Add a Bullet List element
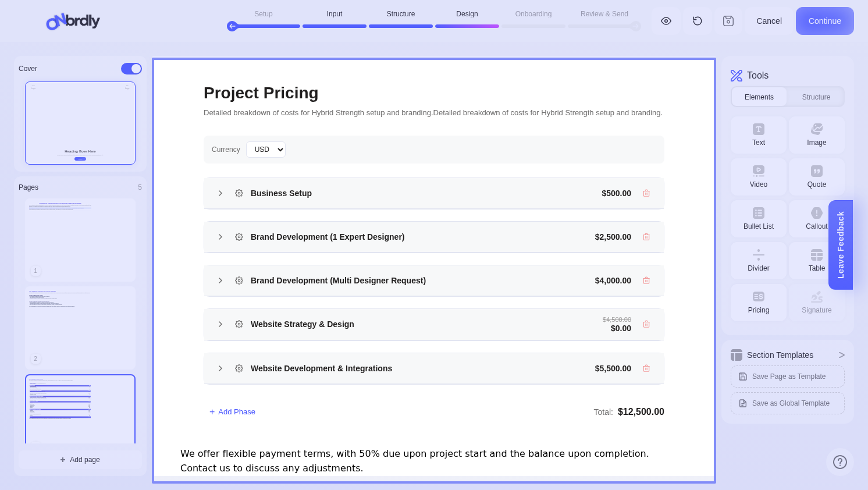Image resolution: width=868 pixels, height=490 pixels. tap(758, 219)
